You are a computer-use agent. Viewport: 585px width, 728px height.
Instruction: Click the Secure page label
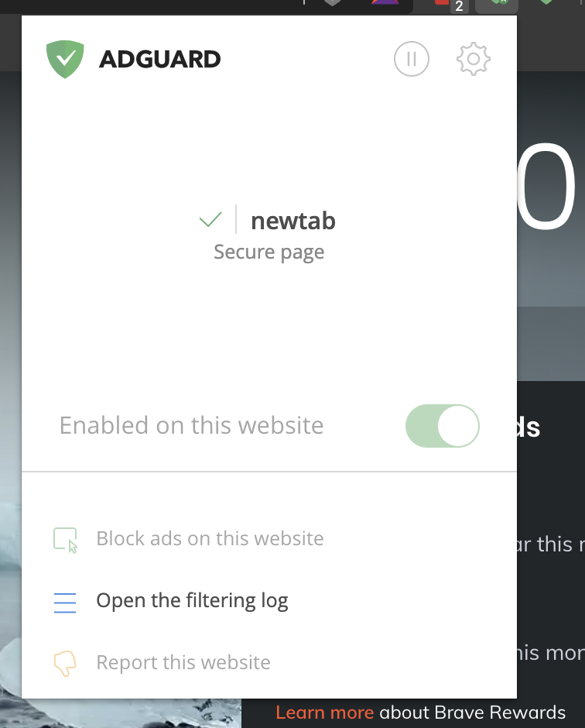[267, 252]
